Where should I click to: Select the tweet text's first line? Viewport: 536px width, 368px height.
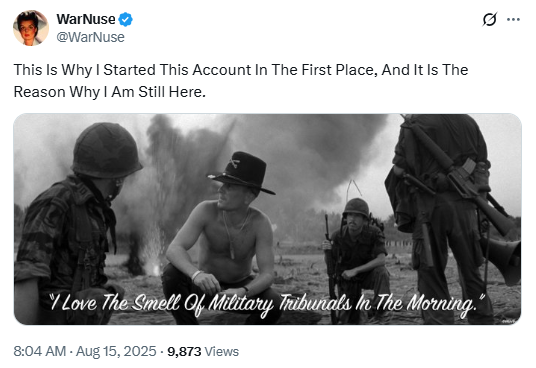pos(241,70)
